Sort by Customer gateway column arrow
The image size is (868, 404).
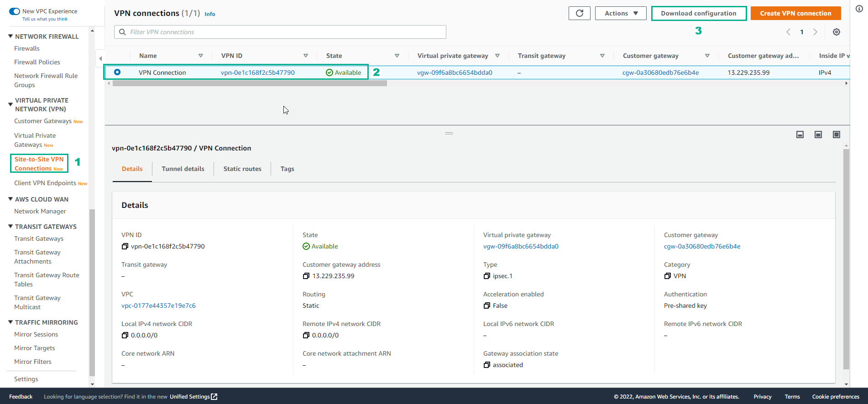707,56
